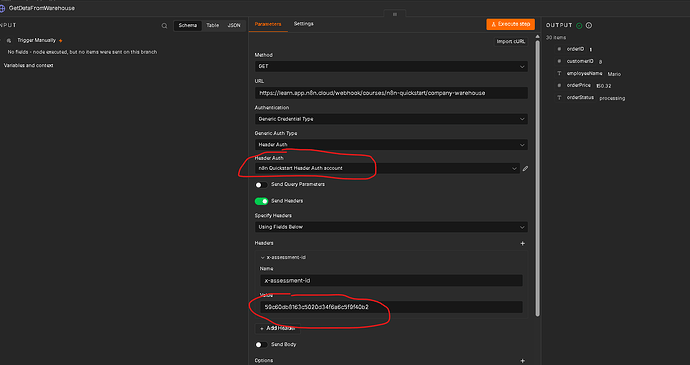Enable the Send Body switch
Viewport: 690px width, 365px height.
261,345
